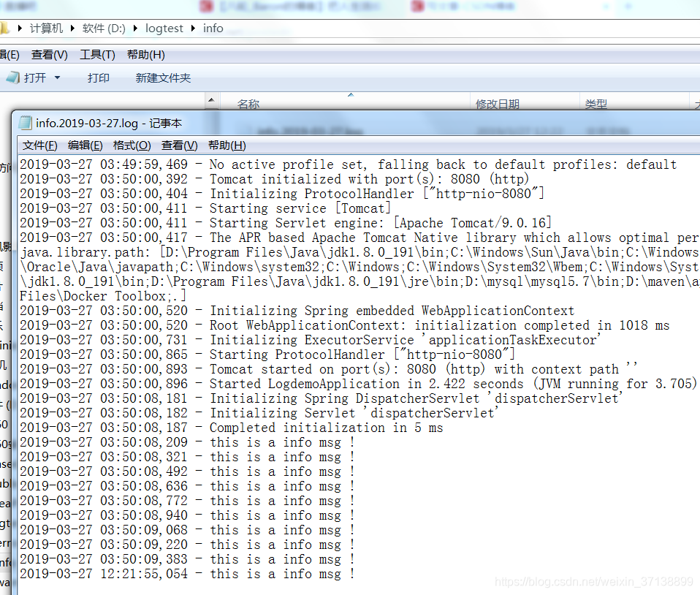Expand arrow after logtest breadcrumb
700x595 pixels.
(194, 28)
